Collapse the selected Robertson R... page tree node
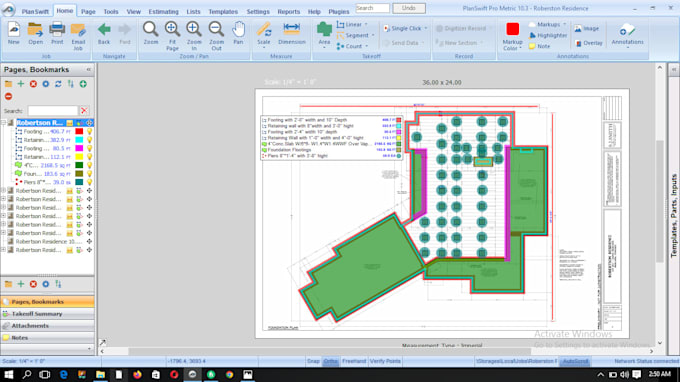This screenshot has height=382, width=680. [3, 123]
